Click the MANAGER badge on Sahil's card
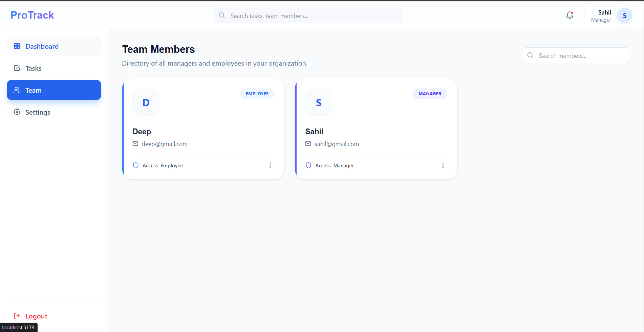The width and height of the screenshot is (644, 332). point(430,94)
